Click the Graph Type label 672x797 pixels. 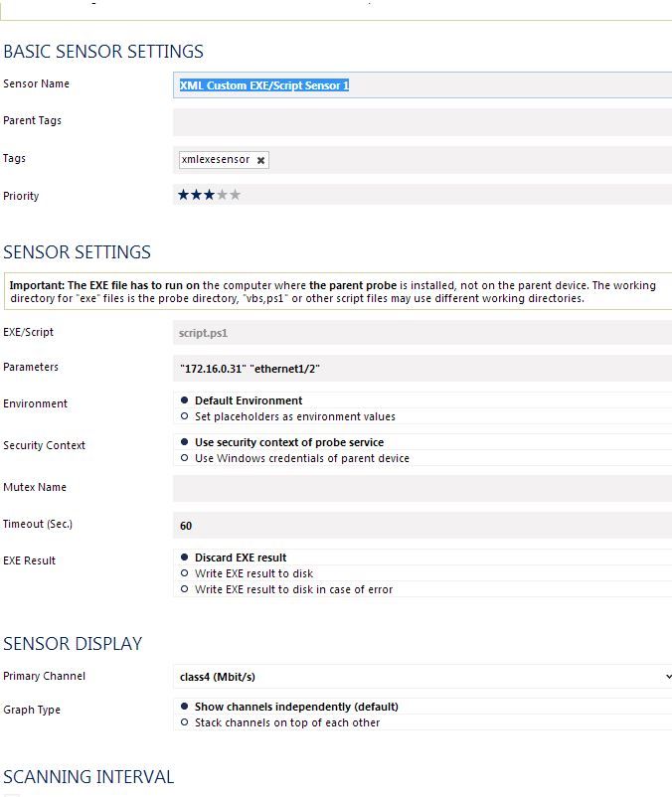point(32,710)
